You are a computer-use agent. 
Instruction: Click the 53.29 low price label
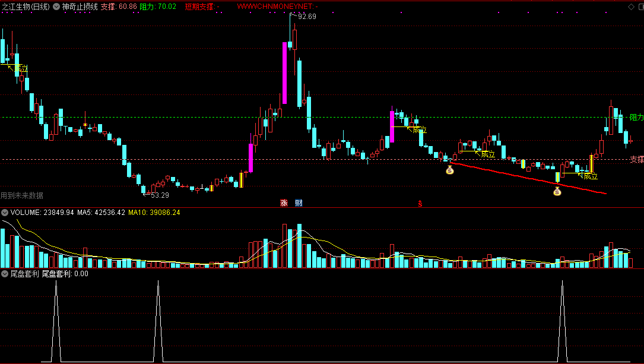pyautogui.click(x=160, y=195)
